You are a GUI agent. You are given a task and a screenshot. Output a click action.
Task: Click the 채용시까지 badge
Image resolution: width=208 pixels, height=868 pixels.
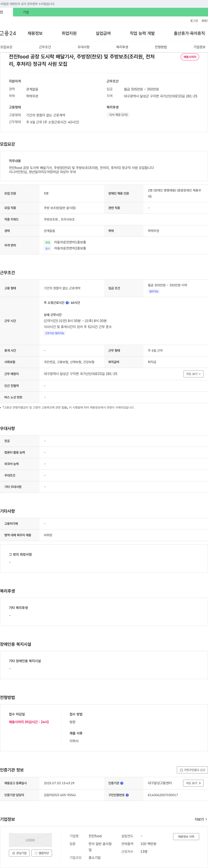pyautogui.click(x=190, y=57)
